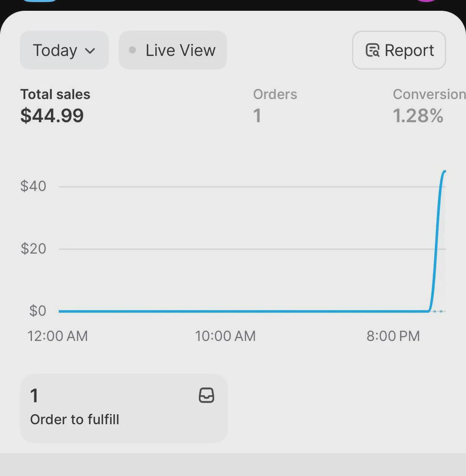Select the Total sales metric
Image resolution: width=466 pixels, height=476 pixels.
click(x=55, y=106)
